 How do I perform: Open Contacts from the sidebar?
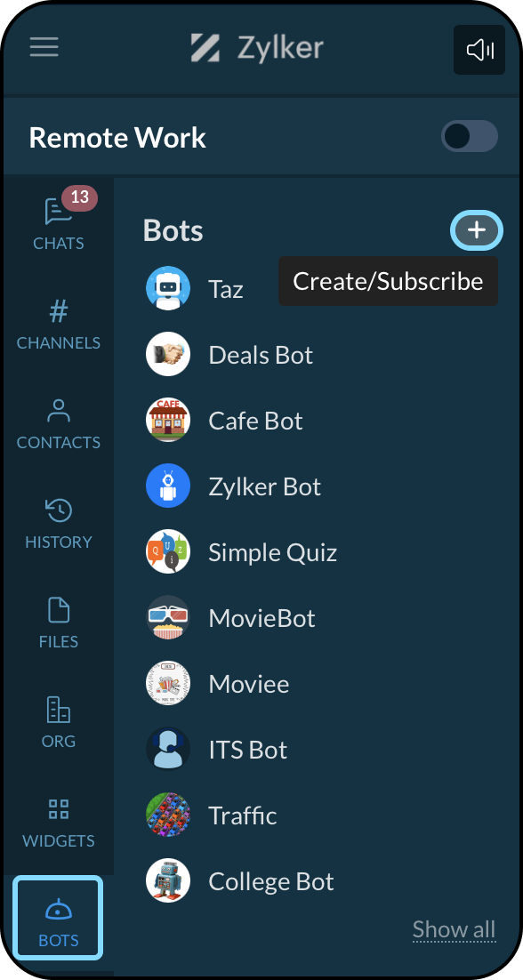59,424
